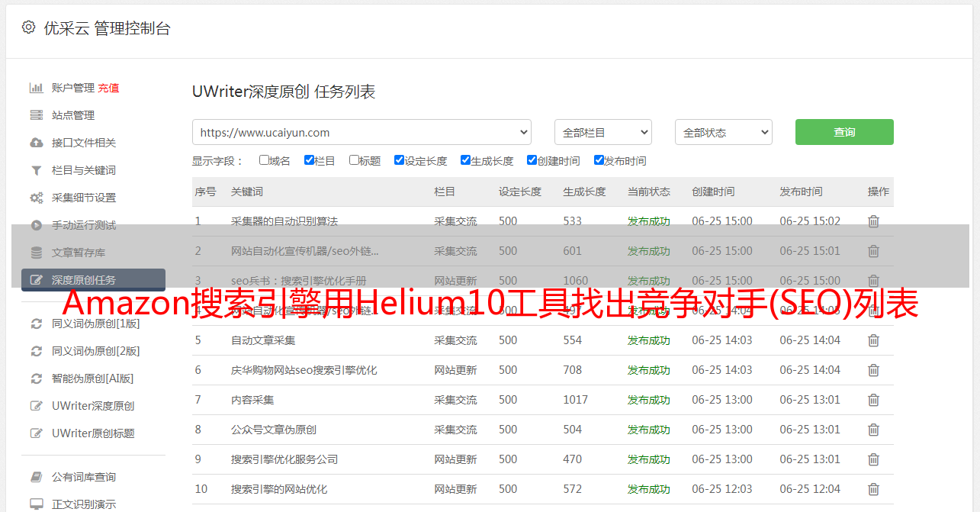Image resolution: width=980 pixels, height=512 pixels.
Task: Open the 全部栏目 dropdown
Action: 603,132
